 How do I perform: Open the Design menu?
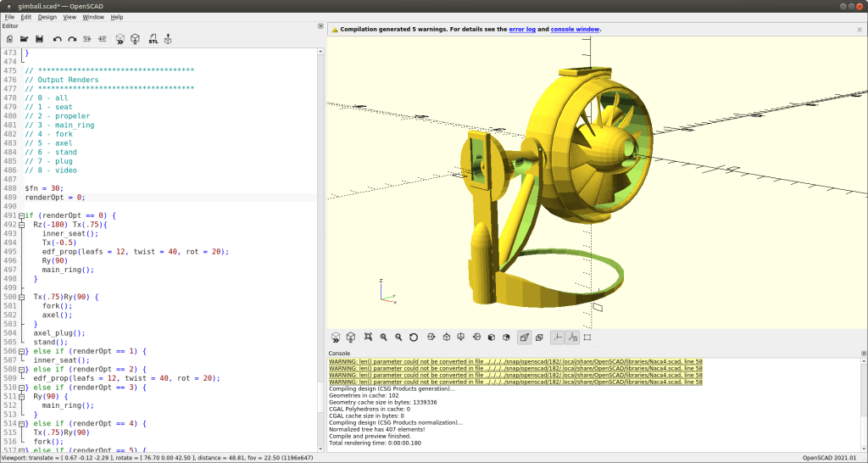click(47, 17)
